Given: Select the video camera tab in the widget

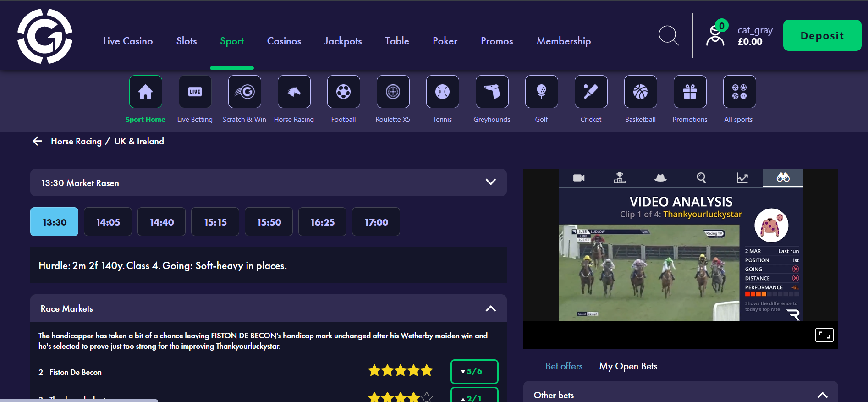Looking at the screenshot, I should point(579,178).
